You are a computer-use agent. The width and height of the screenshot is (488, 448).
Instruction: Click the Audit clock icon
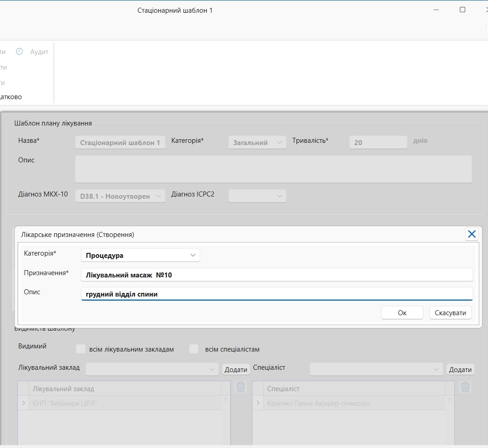pyautogui.click(x=19, y=51)
